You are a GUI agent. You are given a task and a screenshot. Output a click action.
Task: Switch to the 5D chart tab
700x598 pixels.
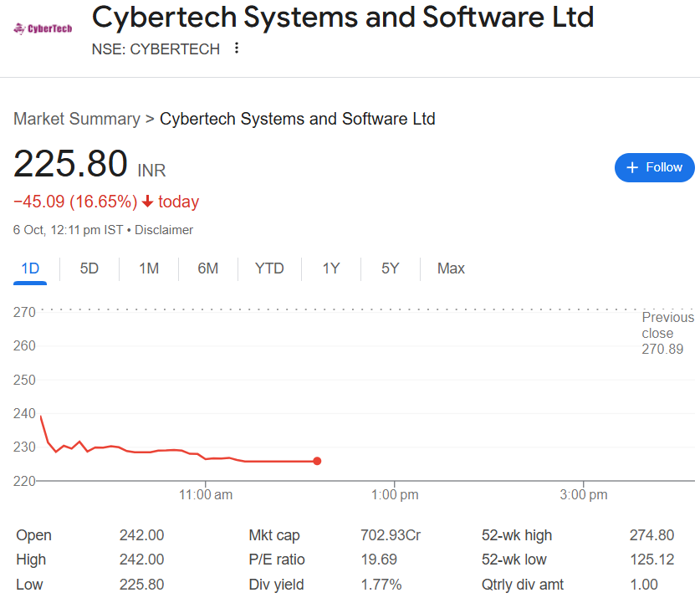click(89, 268)
